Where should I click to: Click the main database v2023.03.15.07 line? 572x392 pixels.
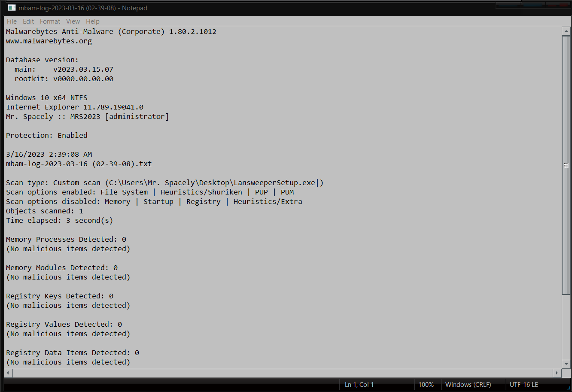click(64, 70)
